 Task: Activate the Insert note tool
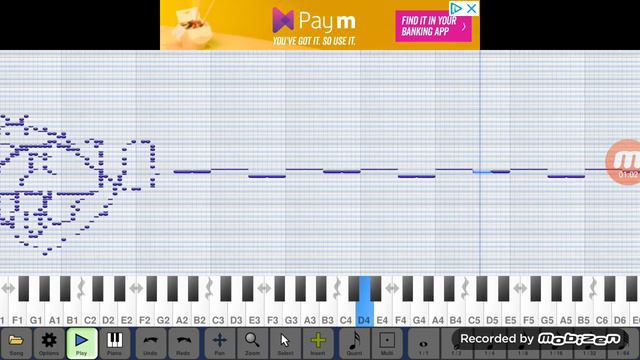318,343
